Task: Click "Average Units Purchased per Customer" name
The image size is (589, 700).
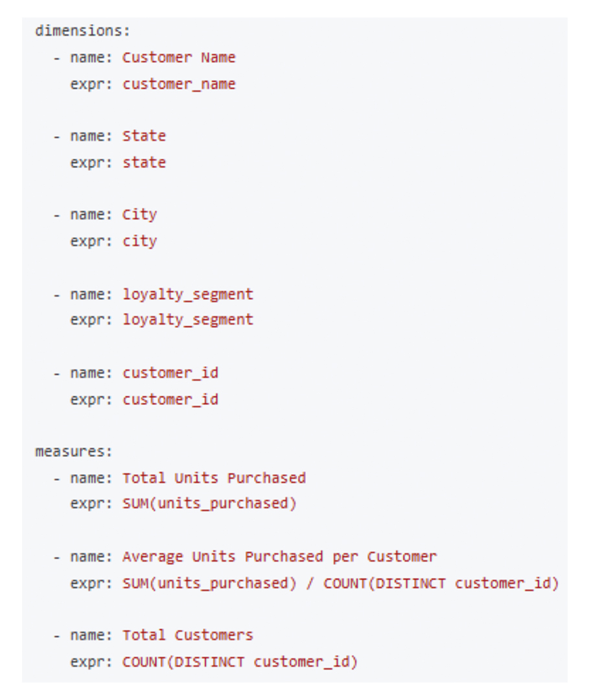Action: coord(279,557)
